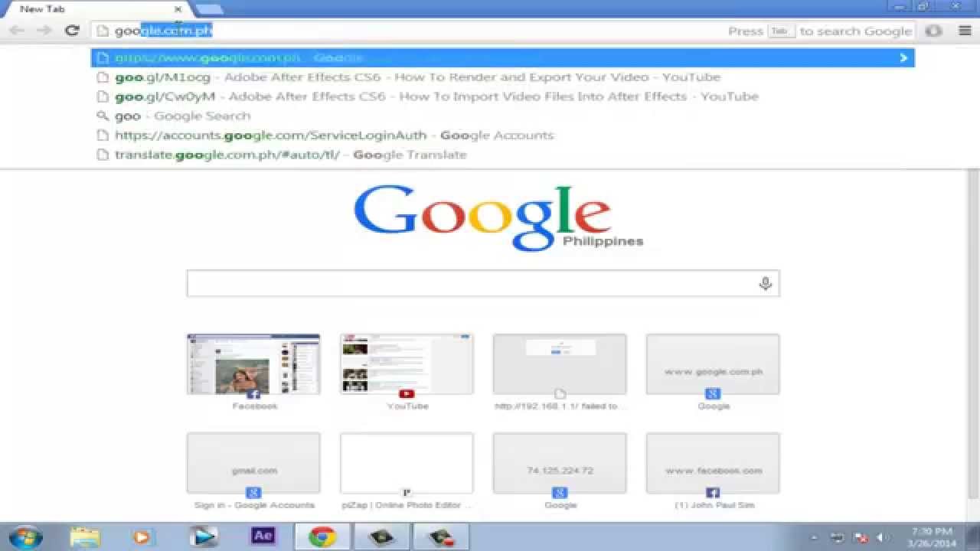
Task: Click the browser Forward arrow
Action: tap(44, 31)
